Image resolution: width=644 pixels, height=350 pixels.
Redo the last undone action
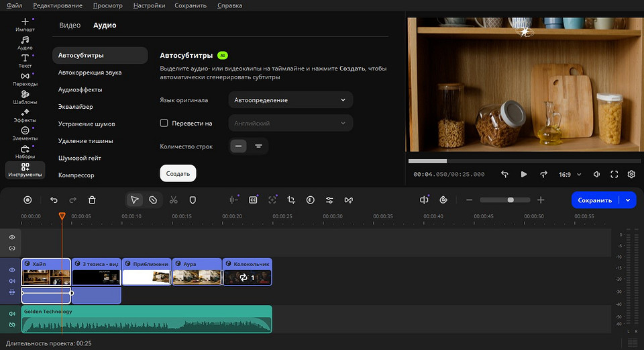point(72,200)
